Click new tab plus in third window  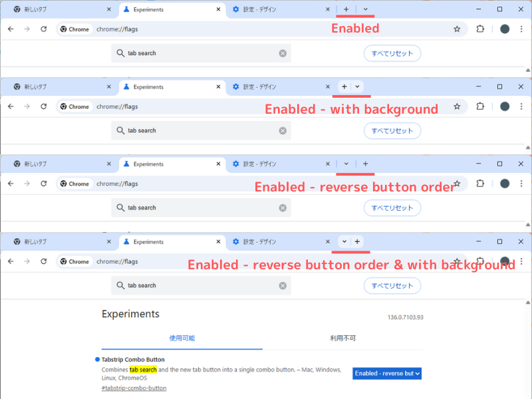(365, 164)
